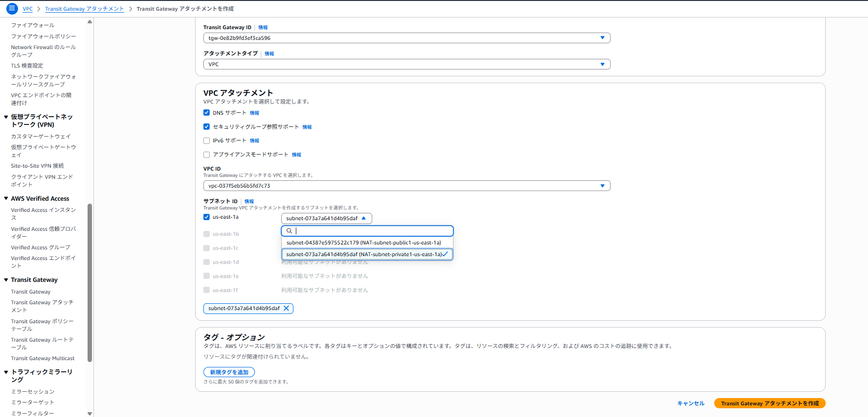Viewport: 868px width, 417px height.
Task: Click キャンセル link
Action: tap(691, 403)
